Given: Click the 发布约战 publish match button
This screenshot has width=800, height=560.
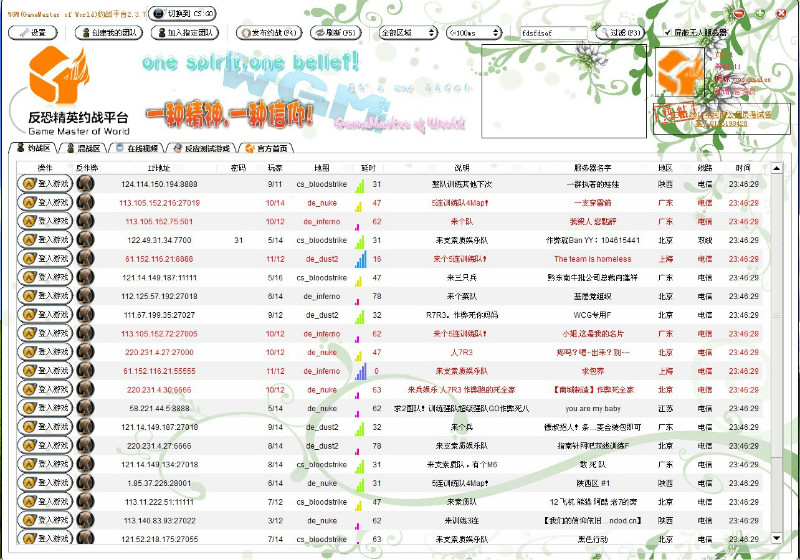Looking at the screenshot, I should pyautogui.click(x=267, y=33).
